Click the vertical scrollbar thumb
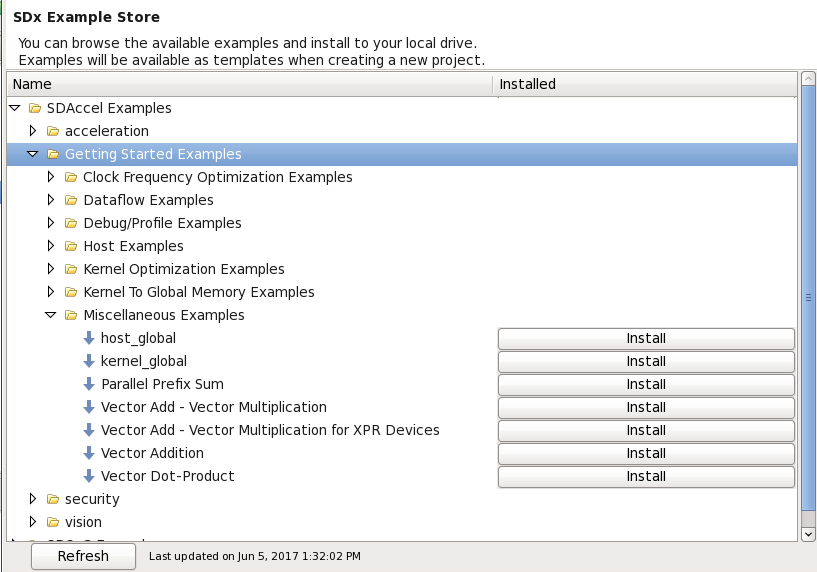 pos(808,299)
